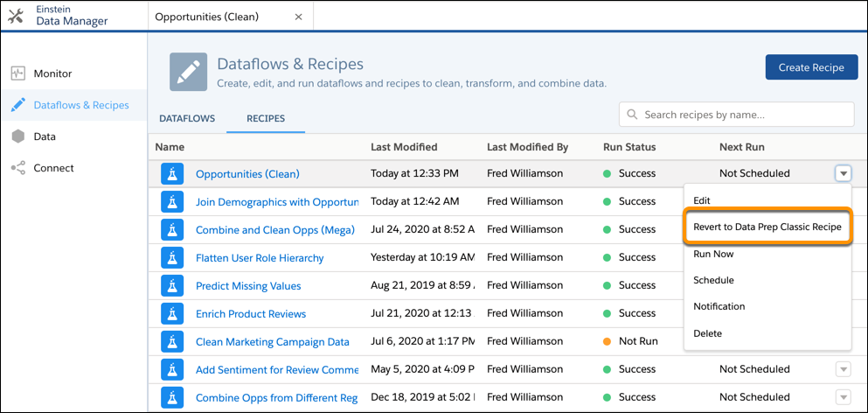Open actions dropdown for Opportunities (Clean) row
This screenshot has width=868, height=413.
843,173
